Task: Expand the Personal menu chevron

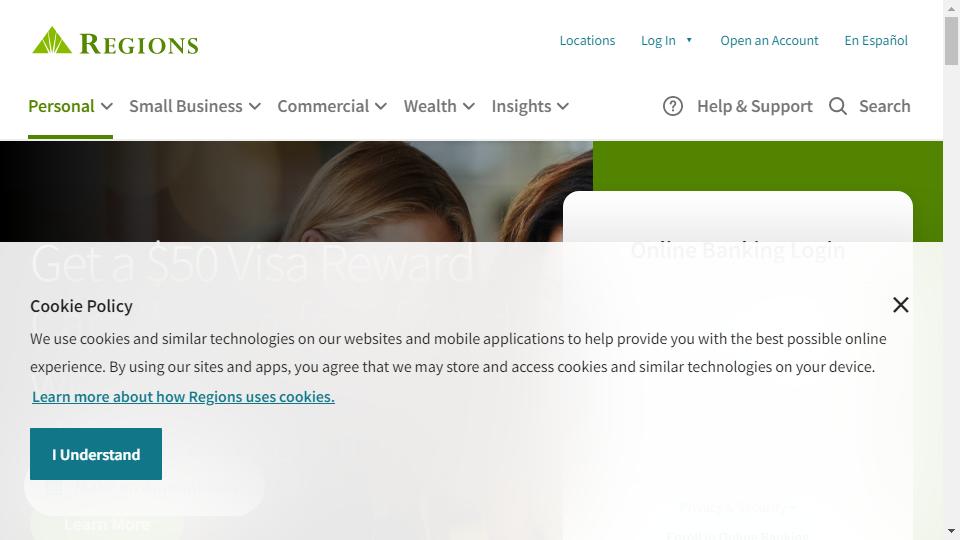Action: point(107,107)
